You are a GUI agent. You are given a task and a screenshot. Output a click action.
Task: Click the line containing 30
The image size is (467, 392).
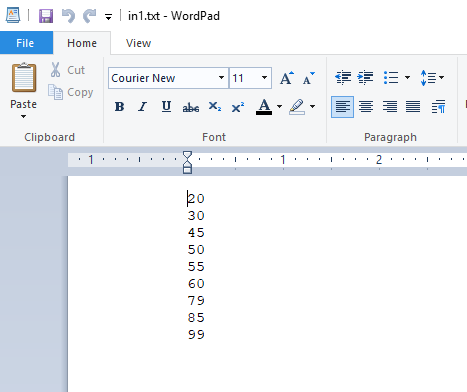[196, 216]
